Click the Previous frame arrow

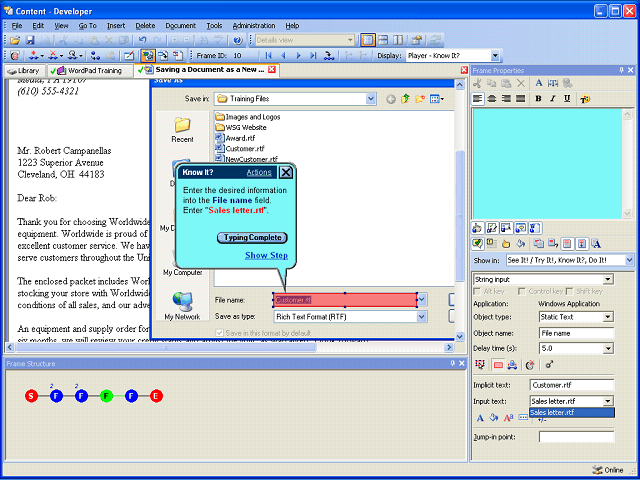pyautogui.click(x=283, y=56)
